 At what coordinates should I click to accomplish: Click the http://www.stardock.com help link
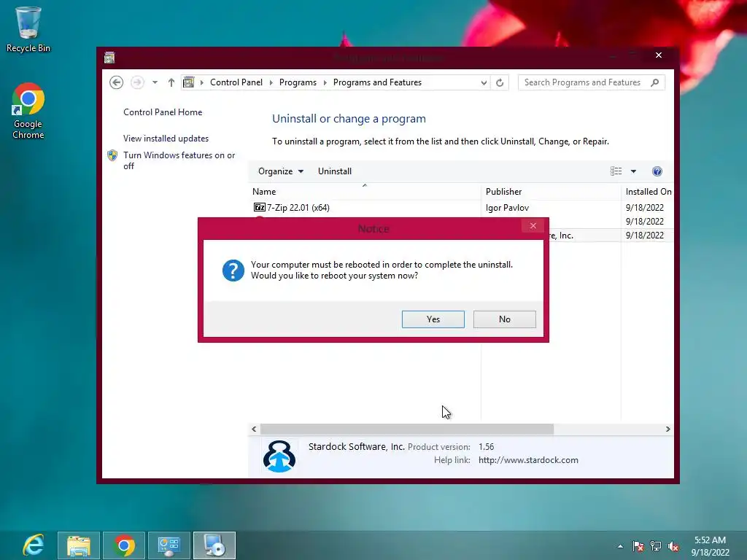528,460
